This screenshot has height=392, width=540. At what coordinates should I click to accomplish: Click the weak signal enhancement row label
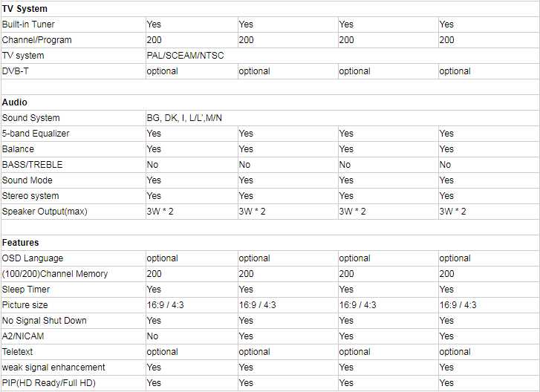(53, 367)
